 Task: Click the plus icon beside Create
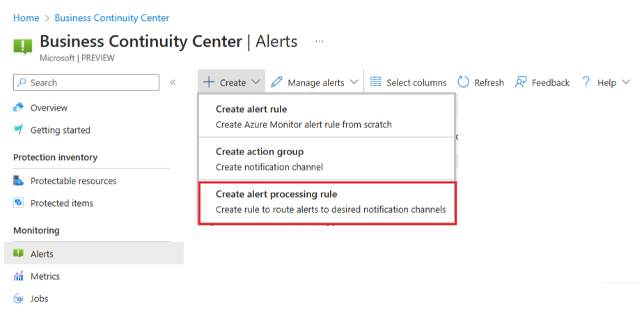pos(209,82)
